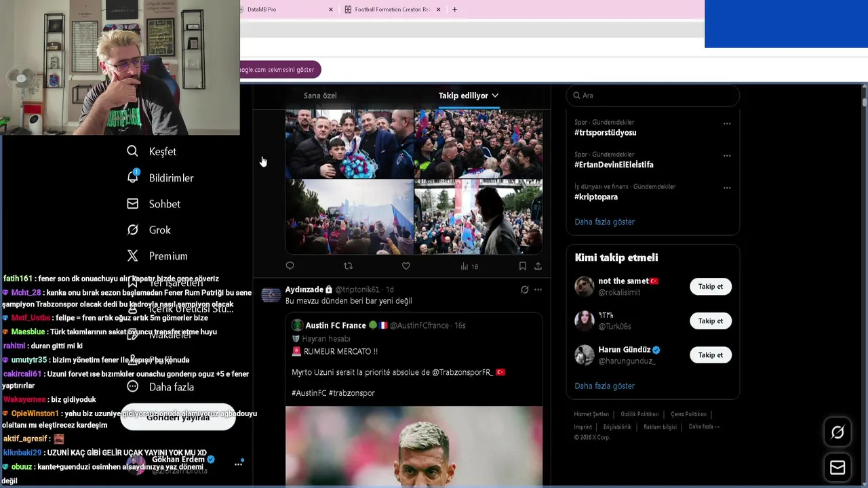Bookmark the Trabzonspor photos post
This screenshot has height=488, width=868.
click(522, 266)
